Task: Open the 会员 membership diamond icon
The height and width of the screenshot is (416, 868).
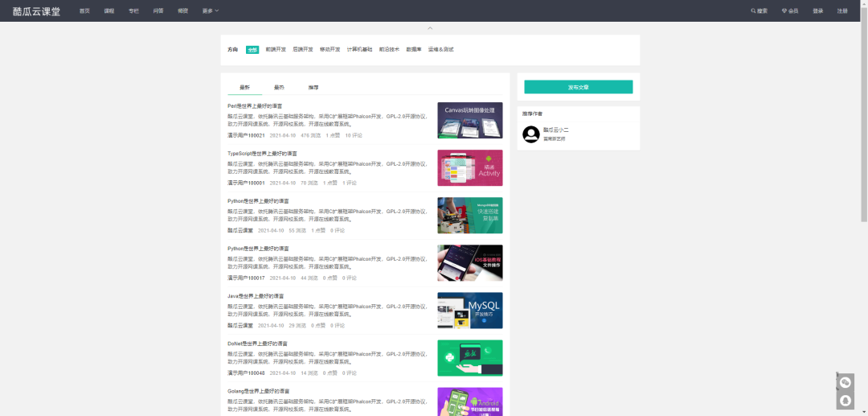Action: 784,11
